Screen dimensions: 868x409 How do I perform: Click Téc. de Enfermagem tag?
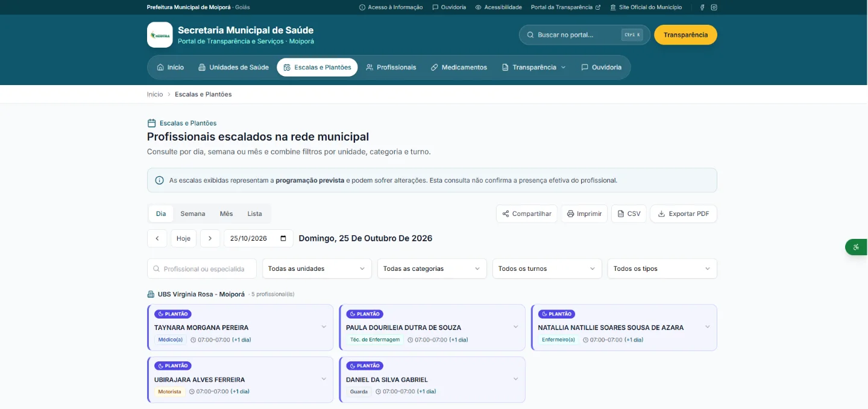pyautogui.click(x=375, y=340)
